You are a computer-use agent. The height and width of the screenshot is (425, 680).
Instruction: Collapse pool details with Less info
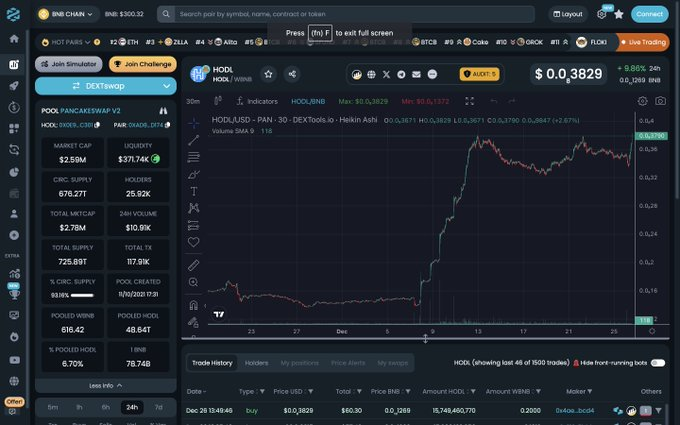(x=106, y=386)
